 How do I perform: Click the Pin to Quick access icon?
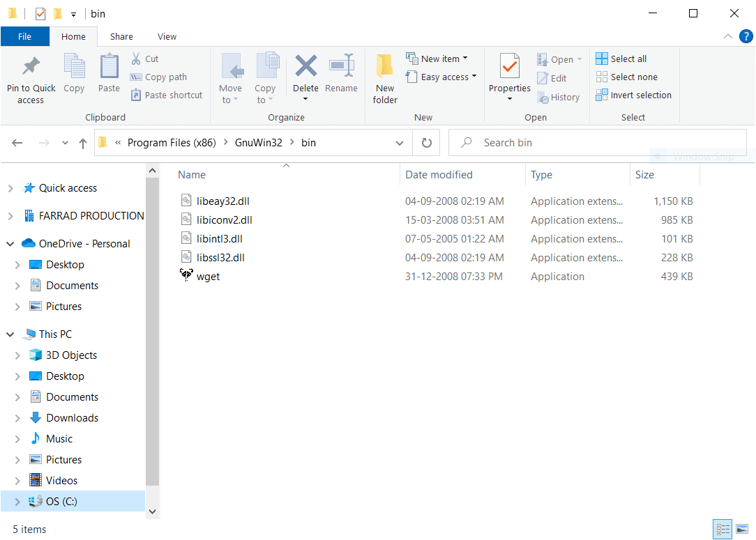[31, 67]
